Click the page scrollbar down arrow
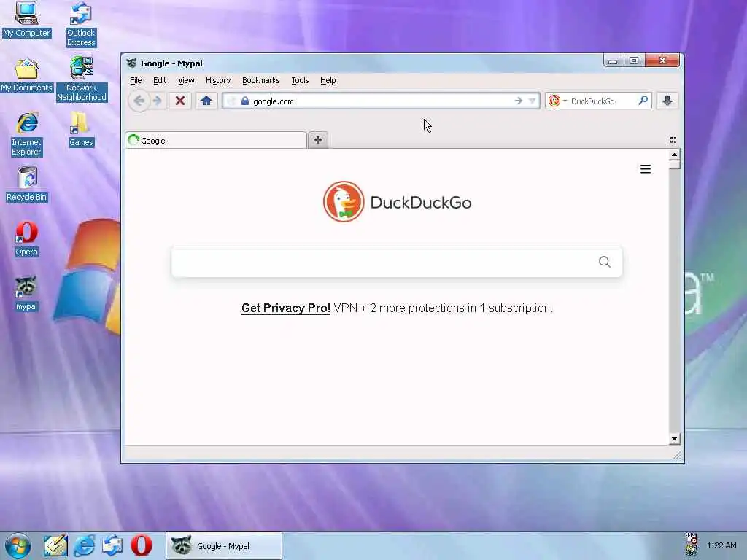 [674, 439]
